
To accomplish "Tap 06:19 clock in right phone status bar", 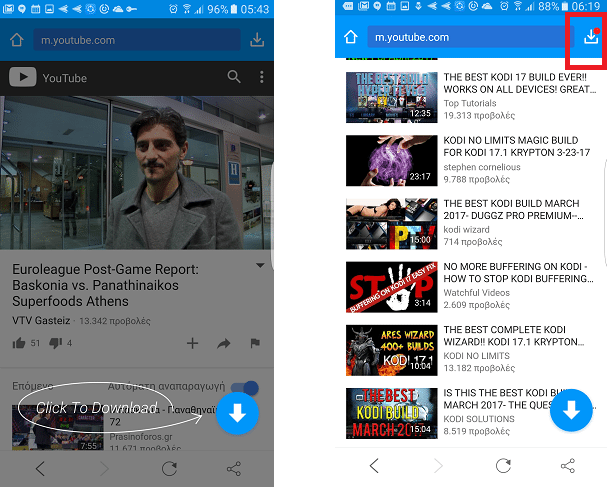I will tap(586, 6).
